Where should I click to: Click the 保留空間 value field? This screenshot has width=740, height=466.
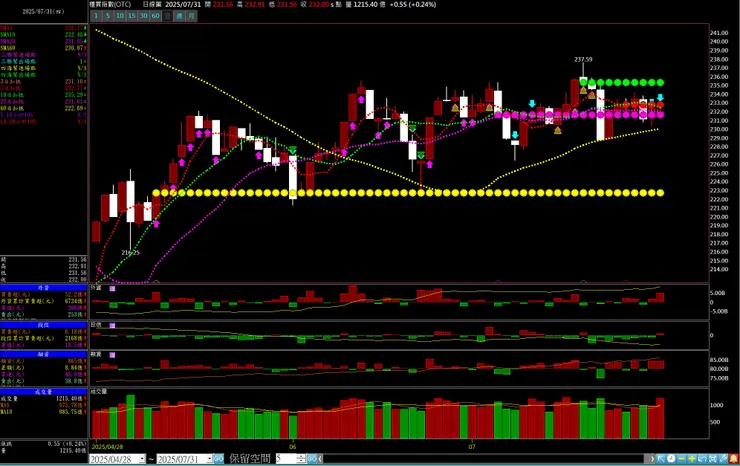[x=286, y=458]
